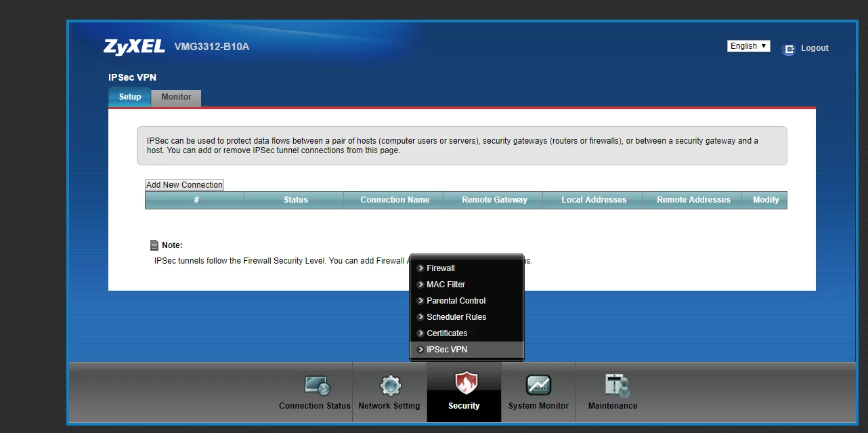Click the VMG3312-B10A model name
Viewport: 868px width, 433px height.
click(x=212, y=47)
